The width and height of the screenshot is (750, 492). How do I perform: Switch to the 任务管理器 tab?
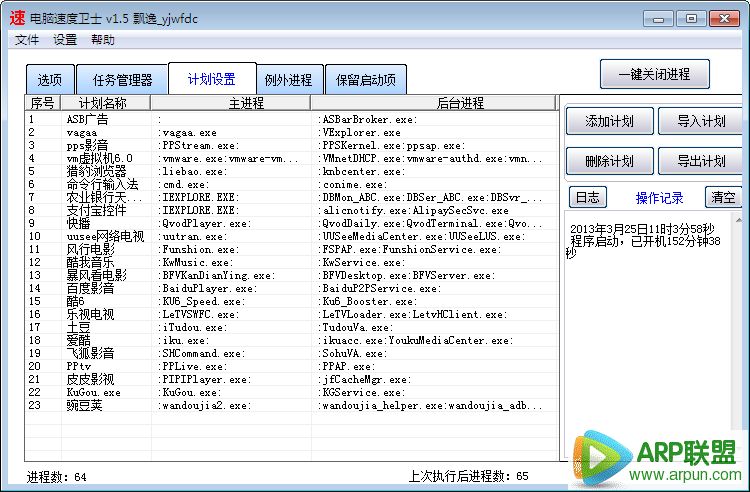point(122,80)
